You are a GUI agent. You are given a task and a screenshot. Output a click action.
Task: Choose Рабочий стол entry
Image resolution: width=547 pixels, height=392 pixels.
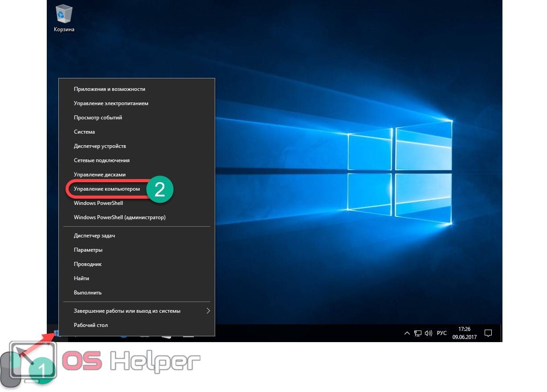(137, 325)
